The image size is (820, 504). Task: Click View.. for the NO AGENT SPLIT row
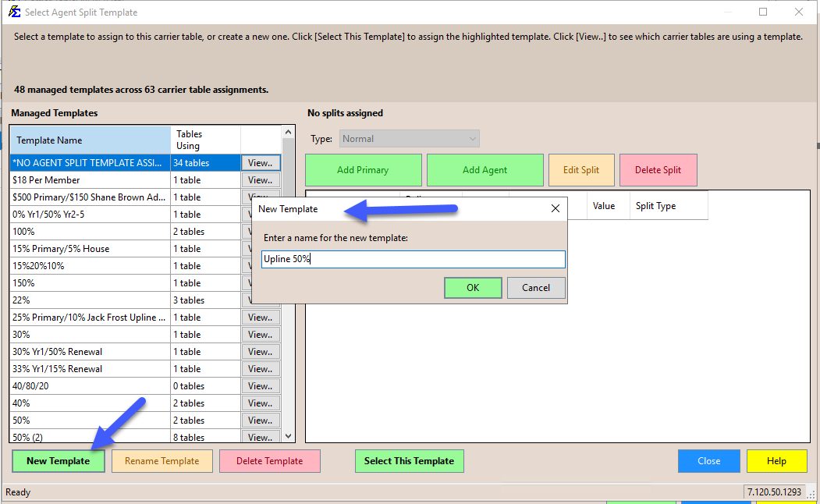pyautogui.click(x=261, y=162)
